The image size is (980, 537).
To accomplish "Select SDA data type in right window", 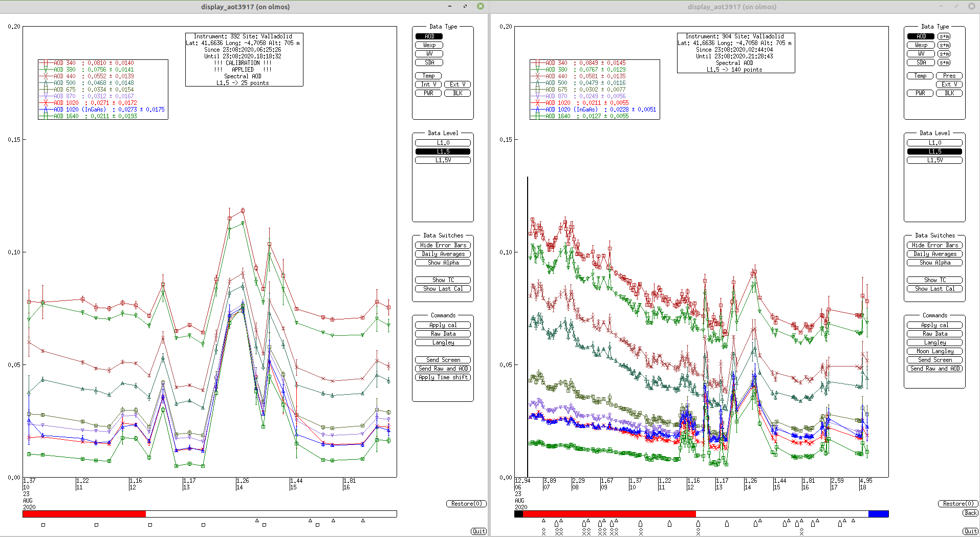I will (921, 62).
